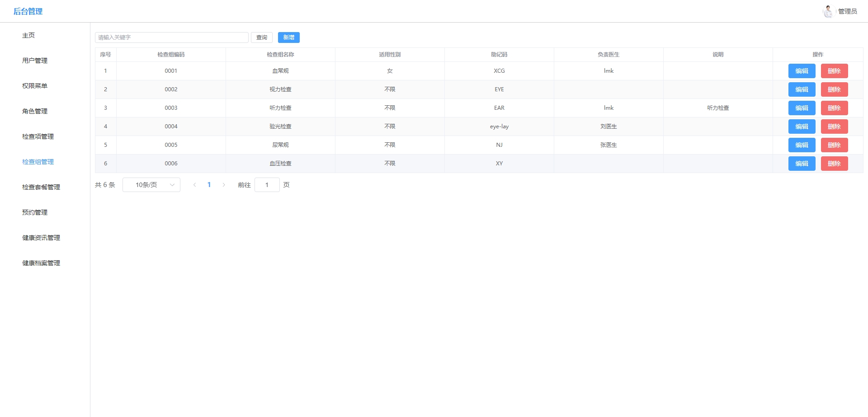Screen dimensions: 868x417
Task: Click the 血常规 name cell
Action: click(280, 71)
